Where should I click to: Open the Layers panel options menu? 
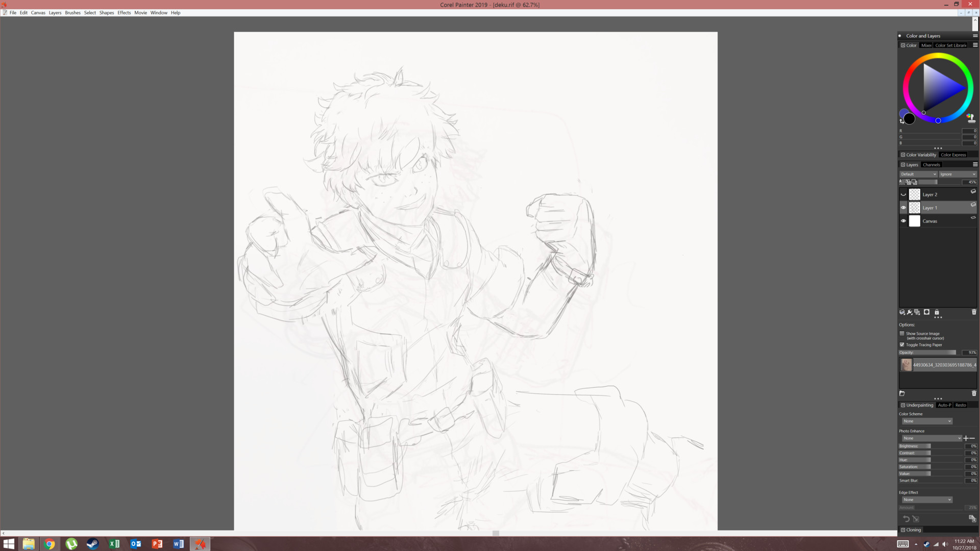(x=975, y=164)
